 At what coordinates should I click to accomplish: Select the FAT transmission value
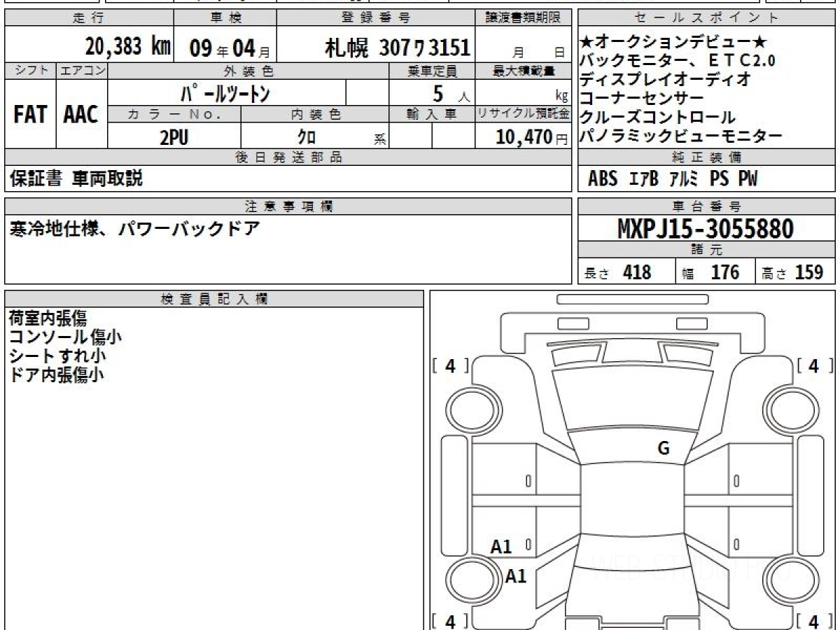pyautogui.click(x=30, y=115)
